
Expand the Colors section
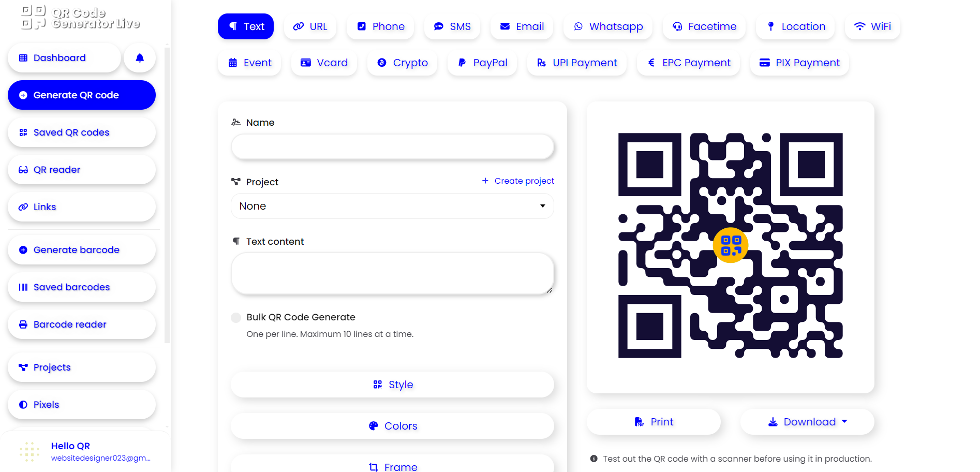(392, 426)
